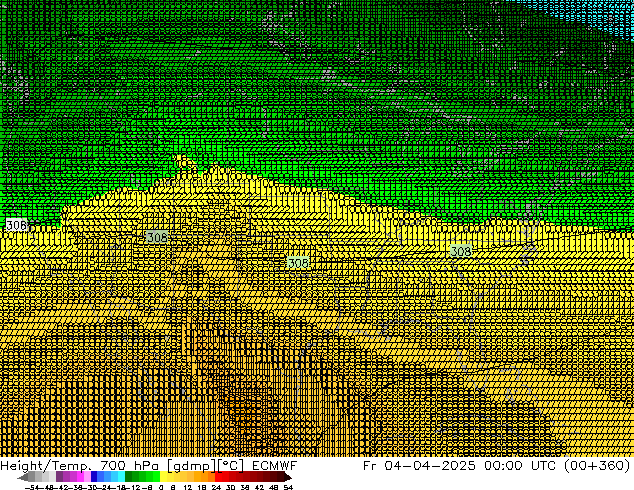Pick the bright magenta legend swatch
634x490 pixels.
[x=80, y=476]
